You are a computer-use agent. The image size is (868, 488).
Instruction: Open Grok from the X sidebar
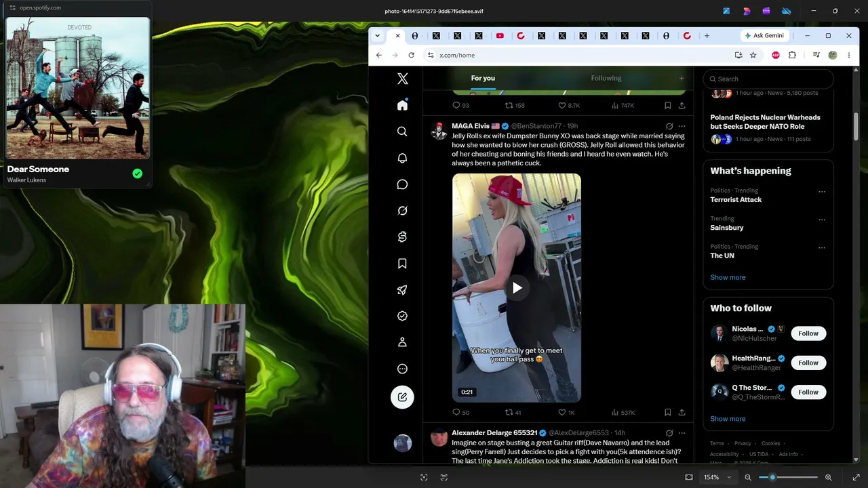coord(402,211)
